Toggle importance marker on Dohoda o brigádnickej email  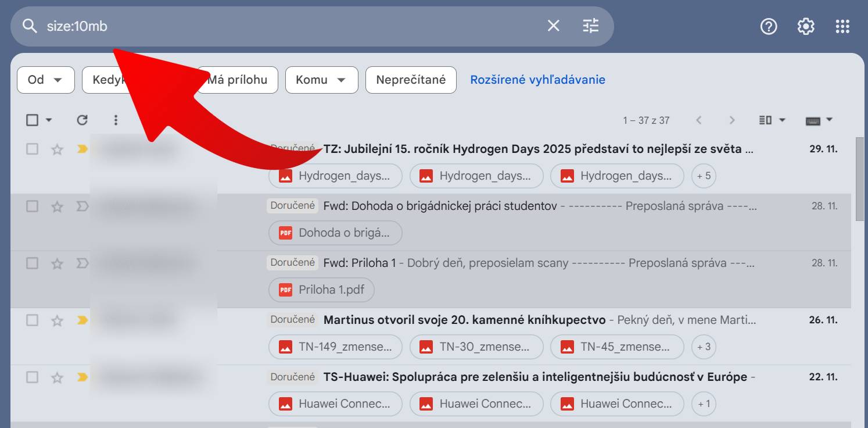[x=83, y=206]
